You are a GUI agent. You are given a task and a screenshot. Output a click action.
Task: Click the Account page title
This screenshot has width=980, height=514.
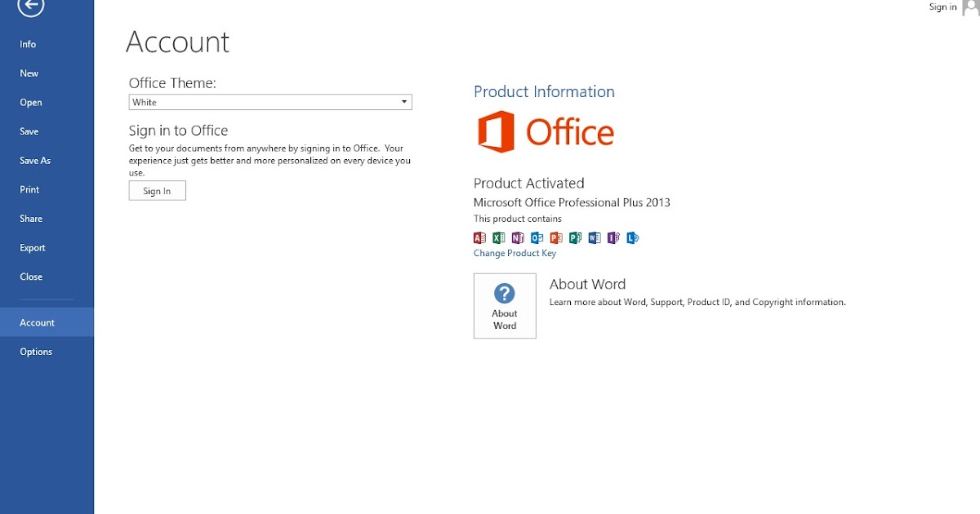point(178,42)
